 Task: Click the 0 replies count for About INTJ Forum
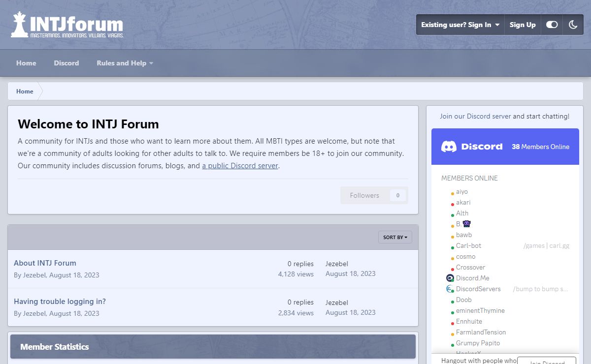pyautogui.click(x=300, y=264)
